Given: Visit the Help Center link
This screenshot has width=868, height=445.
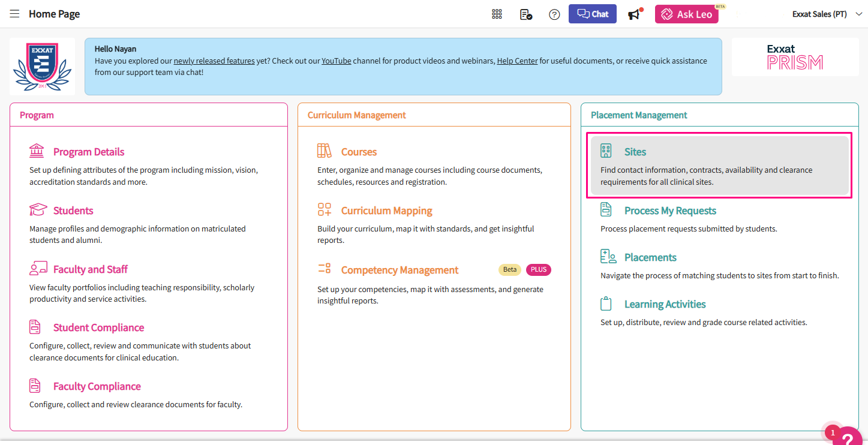Looking at the screenshot, I should tap(517, 61).
